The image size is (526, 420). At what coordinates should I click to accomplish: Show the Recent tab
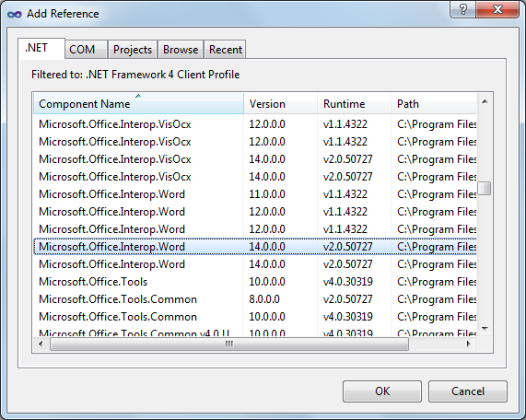(x=225, y=50)
